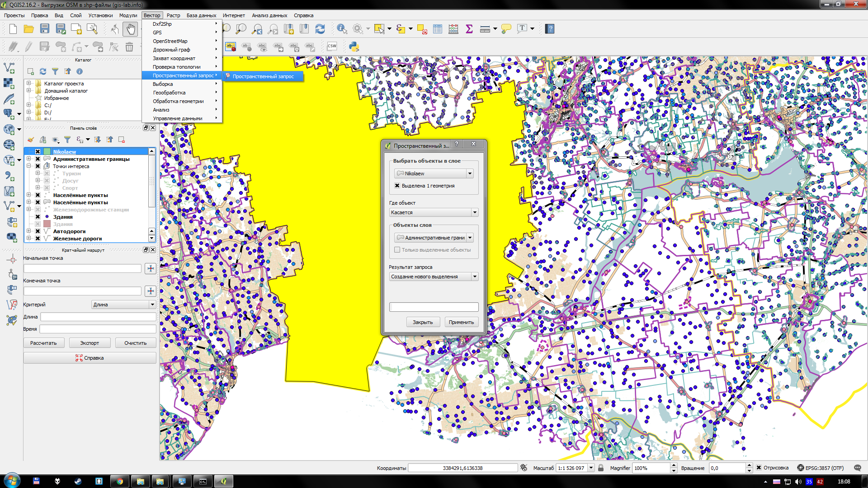Uncheck 'Выделена 1 геометрия' in dialog

click(x=397, y=186)
